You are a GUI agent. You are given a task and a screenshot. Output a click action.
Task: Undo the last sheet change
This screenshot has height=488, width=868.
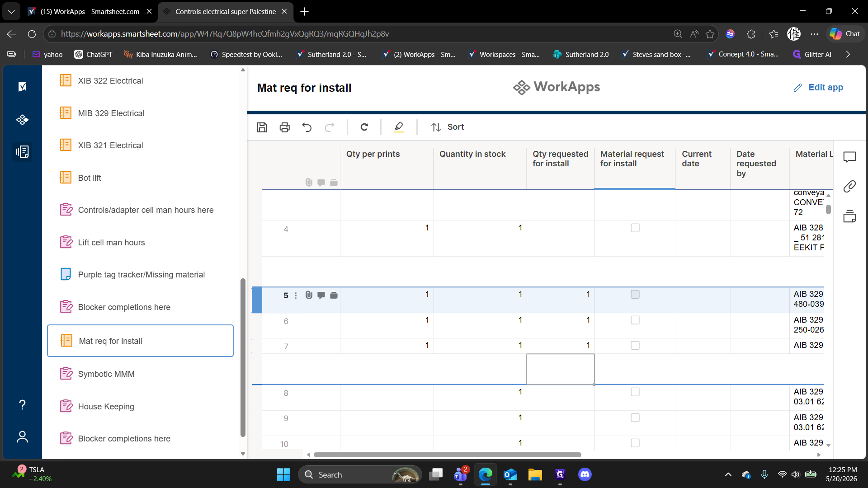pyautogui.click(x=307, y=127)
